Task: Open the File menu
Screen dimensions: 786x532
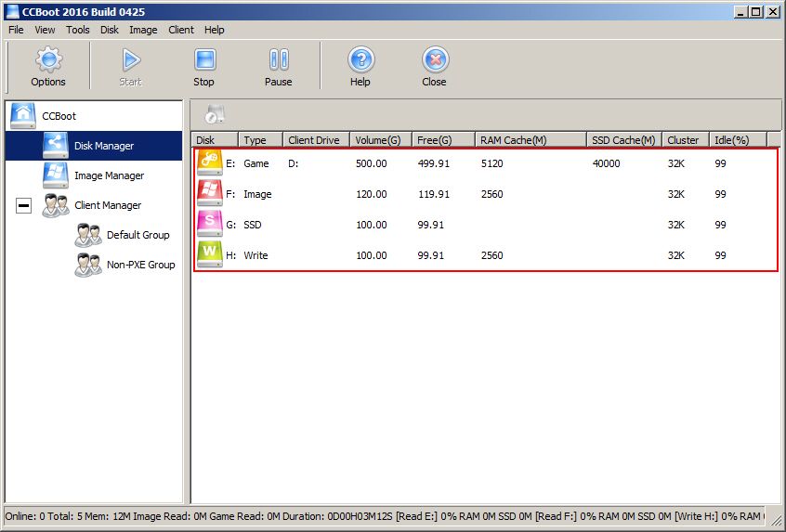Action: [16, 30]
